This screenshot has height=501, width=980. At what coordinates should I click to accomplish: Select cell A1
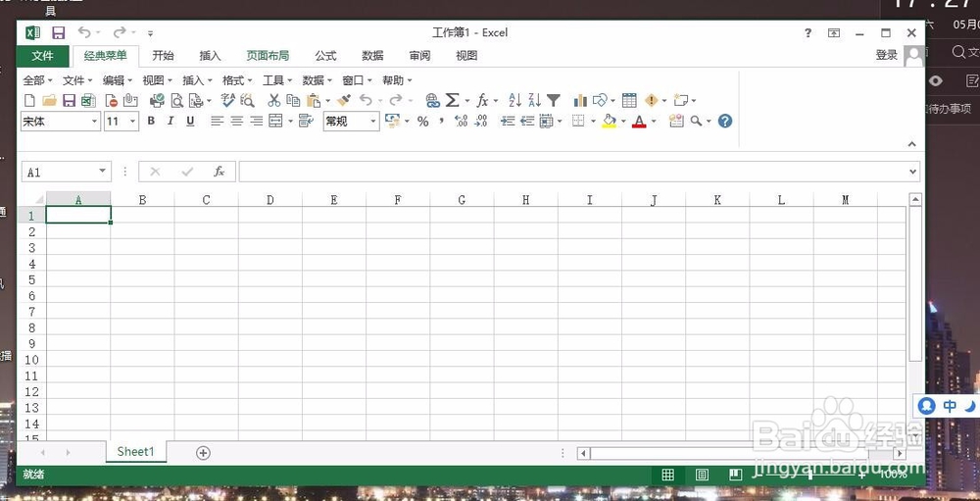[78, 215]
